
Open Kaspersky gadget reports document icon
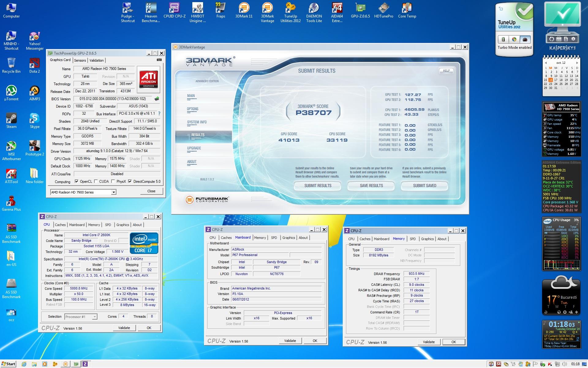566,39
